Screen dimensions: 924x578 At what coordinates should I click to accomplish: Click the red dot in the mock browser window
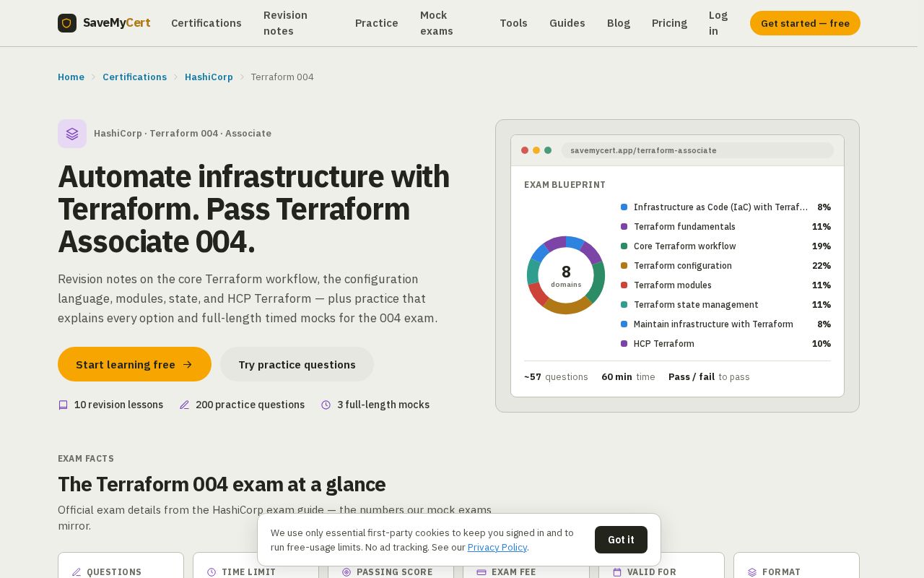(525, 150)
